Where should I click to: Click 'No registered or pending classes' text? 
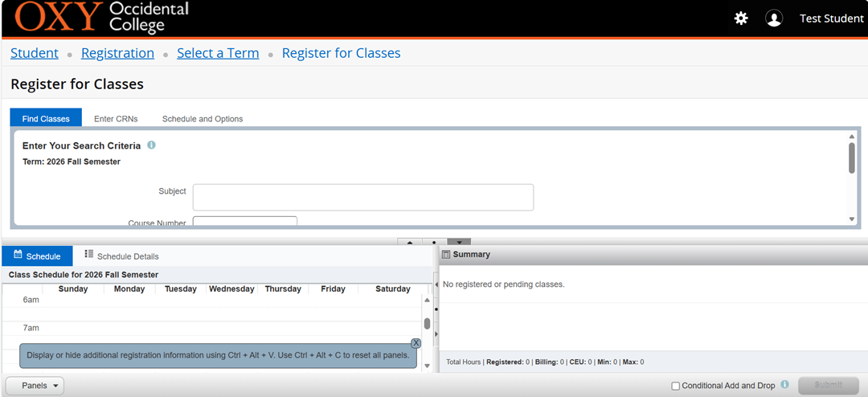(504, 284)
